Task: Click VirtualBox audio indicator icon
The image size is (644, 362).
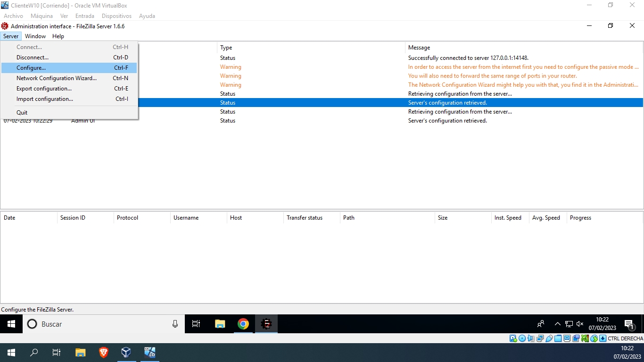Action: point(531,338)
